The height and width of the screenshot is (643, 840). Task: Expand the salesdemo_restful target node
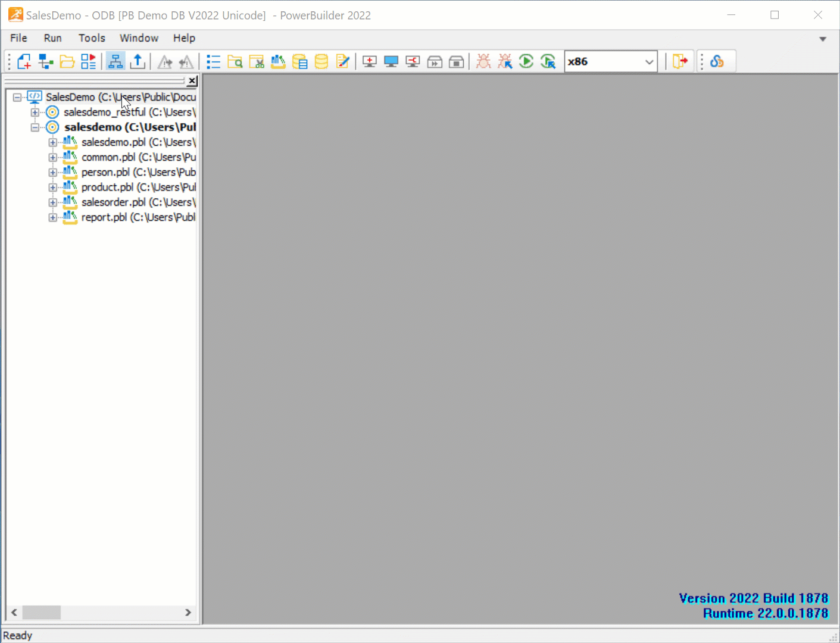(35, 112)
